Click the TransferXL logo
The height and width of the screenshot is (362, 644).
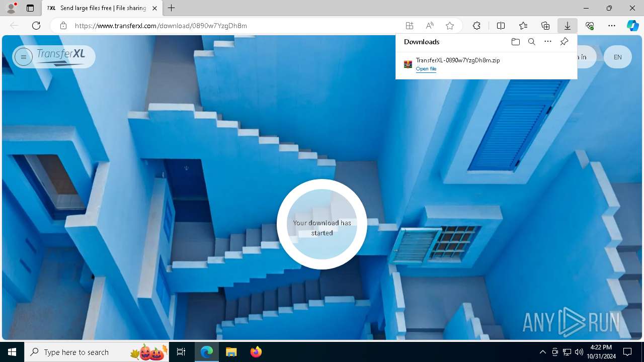61,57
